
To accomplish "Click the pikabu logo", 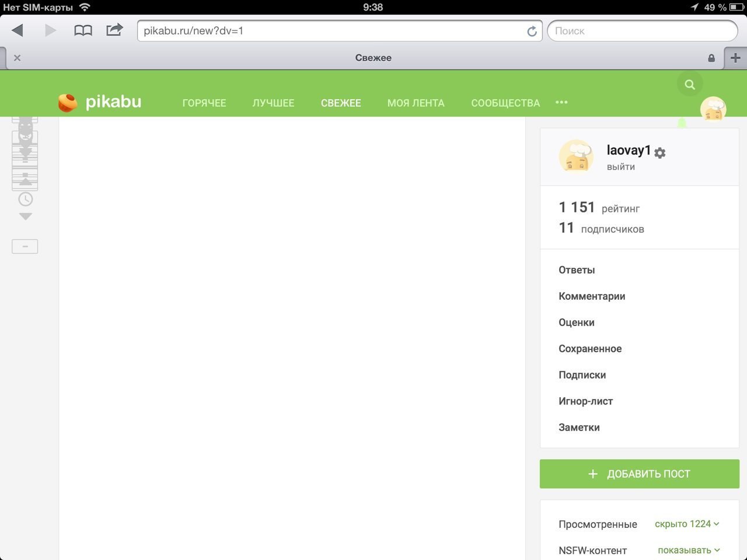I will 100,102.
